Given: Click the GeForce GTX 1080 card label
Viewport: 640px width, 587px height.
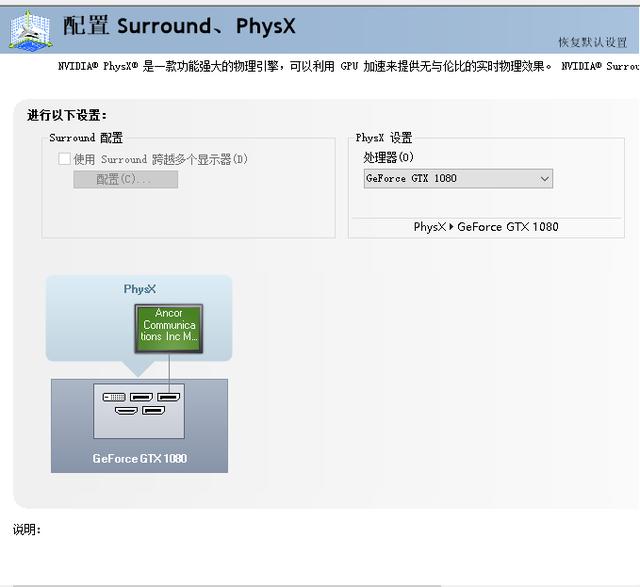Looking at the screenshot, I should pyautogui.click(x=140, y=458).
